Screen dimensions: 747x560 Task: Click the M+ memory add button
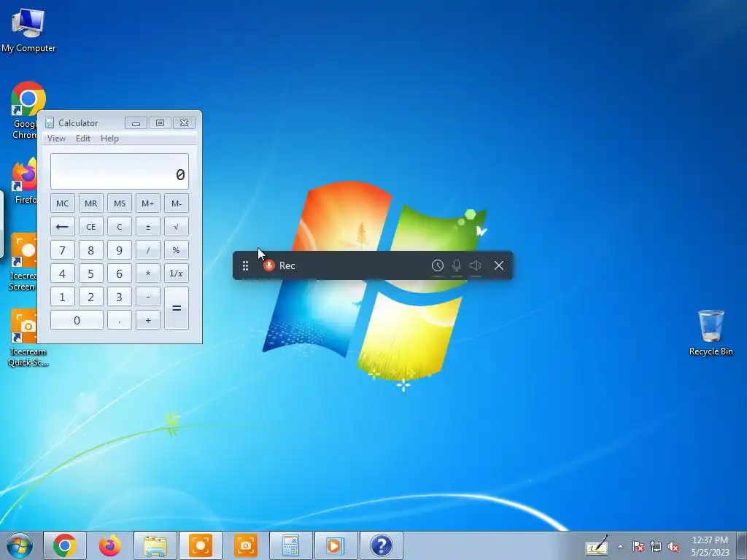(x=147, y=203)
